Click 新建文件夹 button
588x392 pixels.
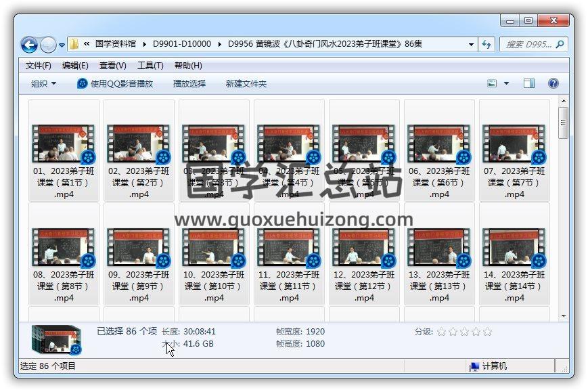pos(246,83)
